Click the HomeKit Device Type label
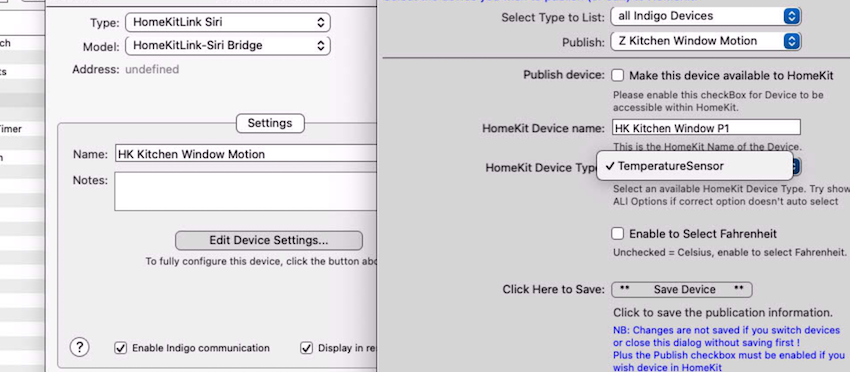The height and width of the screenshot is (372, 850). pos(540,168)
